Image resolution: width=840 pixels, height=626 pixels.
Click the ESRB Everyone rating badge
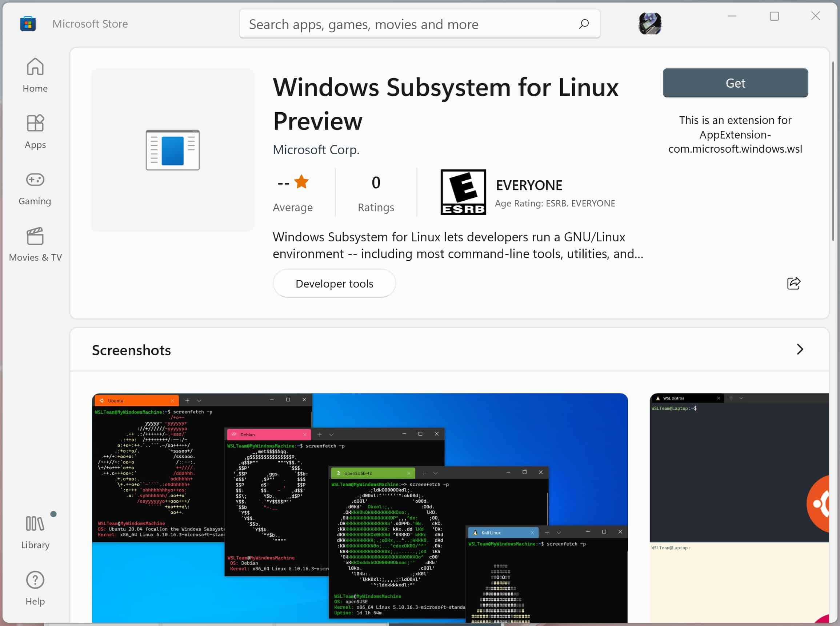pyautogui.click(x=463, y=191)
